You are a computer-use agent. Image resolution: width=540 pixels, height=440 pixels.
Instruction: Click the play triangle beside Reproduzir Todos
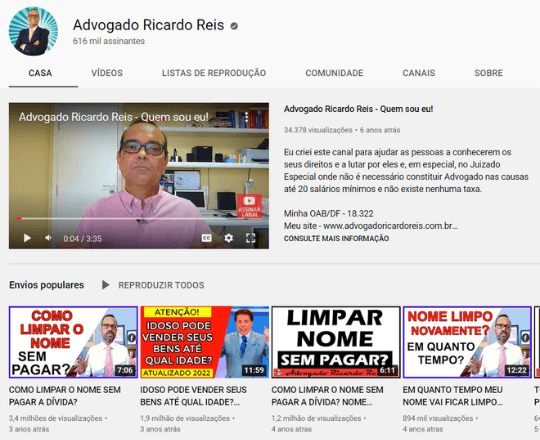[105, 285]
